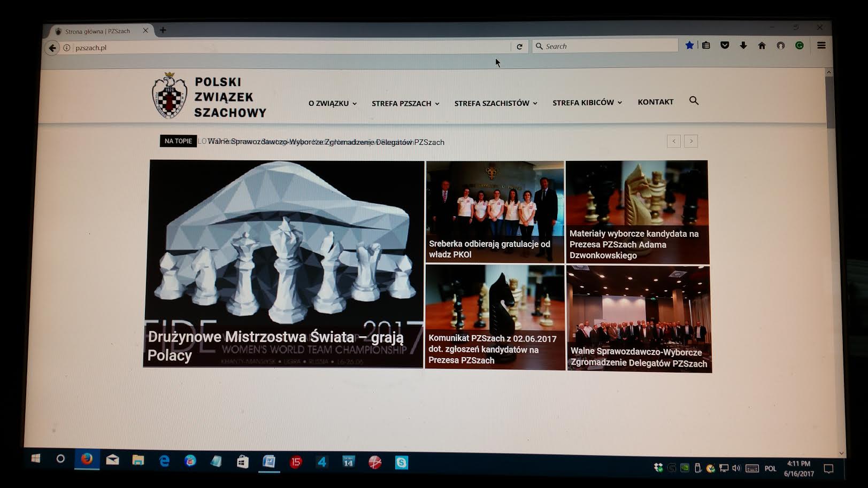This screenshot has height=488, width=868.
Task: Click the Firefox Search box
Action: [x=605, y=46]
